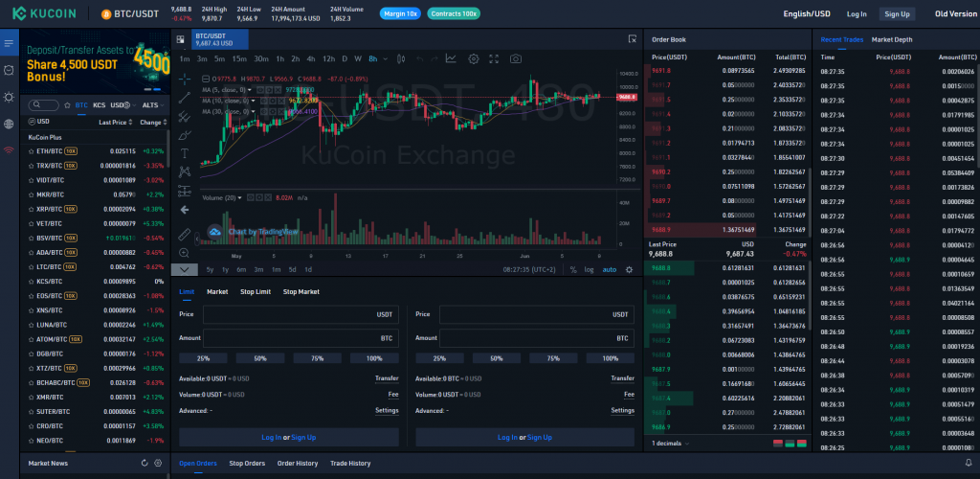Expand MA (10, close, 0) indicator options
This screenshot has height=479, width=980.
click(x=254, y=101)
